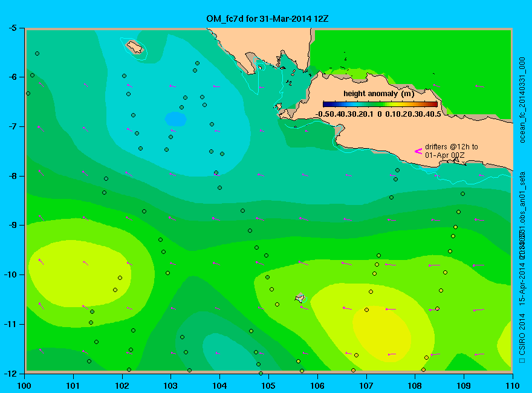Click the x-axis tick label "103"

pos(170,386)
